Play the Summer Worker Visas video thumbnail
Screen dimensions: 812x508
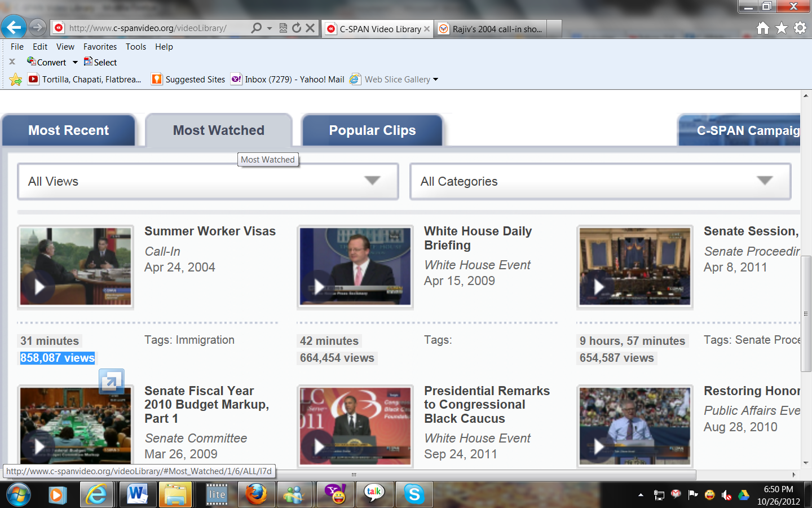tap(76, 266)
